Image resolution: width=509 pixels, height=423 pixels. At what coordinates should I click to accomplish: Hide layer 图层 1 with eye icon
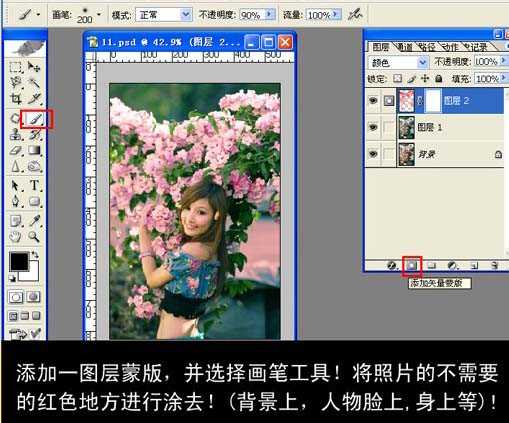(373, 127)
